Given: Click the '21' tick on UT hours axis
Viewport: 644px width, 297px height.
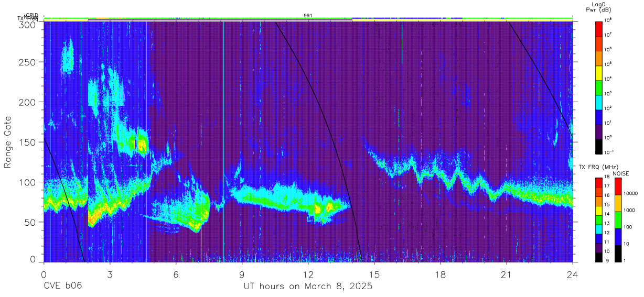Looking at the screenshot, I should pyautogui.click(x=507, y=274).
